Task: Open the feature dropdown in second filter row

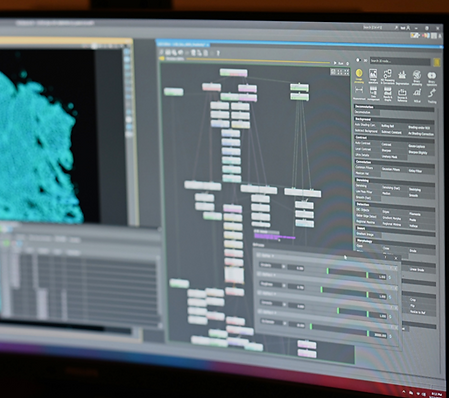Action: point(273,285)
